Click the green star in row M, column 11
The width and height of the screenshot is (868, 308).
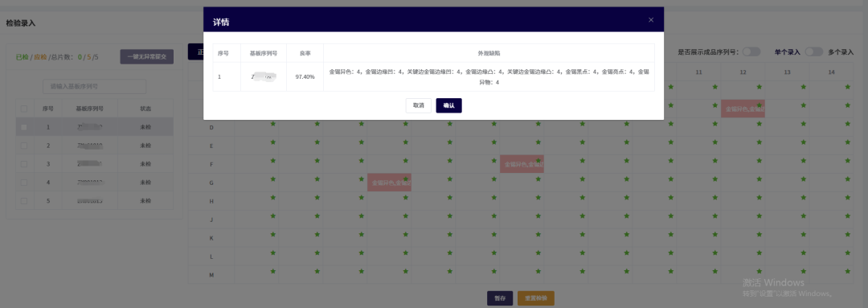click(x=714, y=271)
